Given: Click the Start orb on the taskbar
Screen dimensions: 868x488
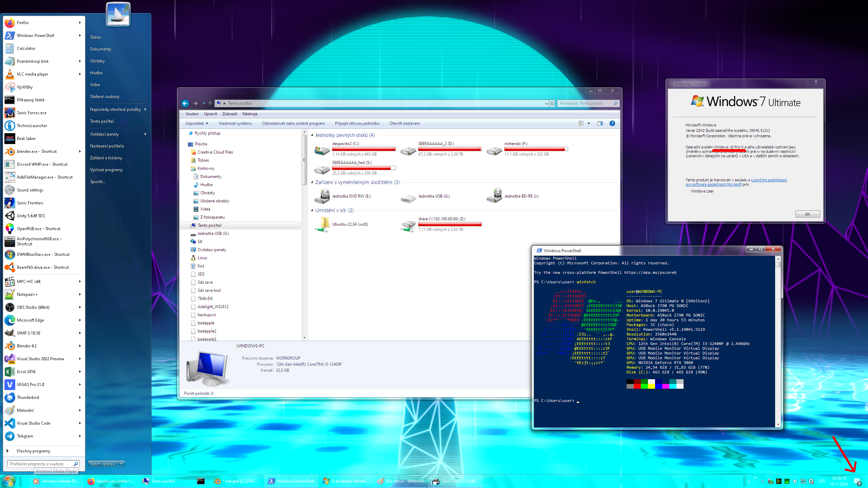Looking at the screenshot, I should [x=9, y=481].
